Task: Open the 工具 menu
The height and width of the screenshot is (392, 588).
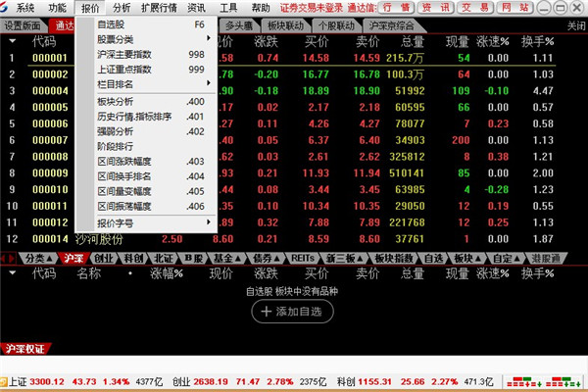Action: (x=228, y=8)
